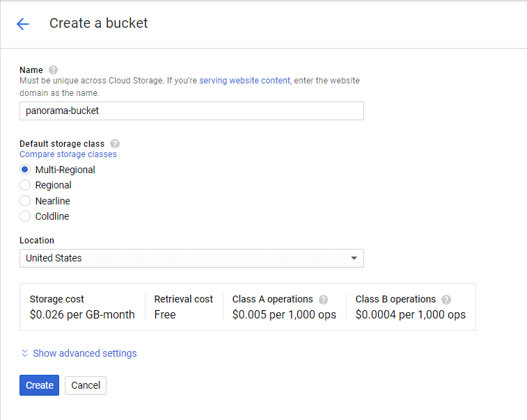Viewport: 527px width, 420px height.
Task: Follow the Compare storage classes link
Action: tap(68, 154)
